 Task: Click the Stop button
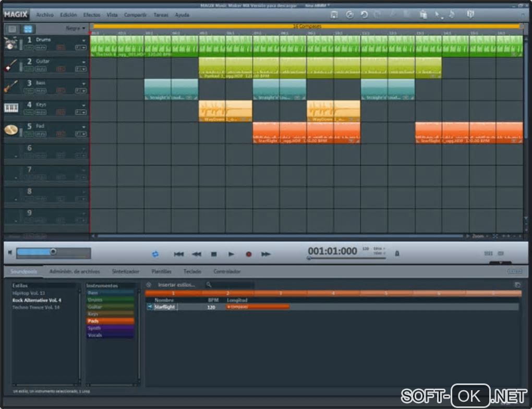(x=214, y=254)
